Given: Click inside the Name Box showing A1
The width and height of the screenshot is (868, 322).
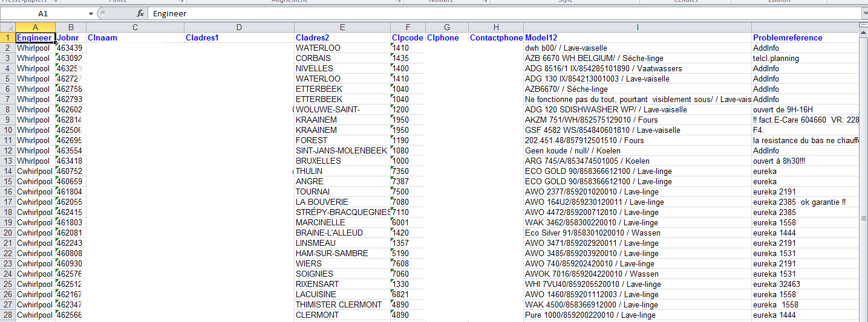Looking at the screenshot, I should (42, 13).
